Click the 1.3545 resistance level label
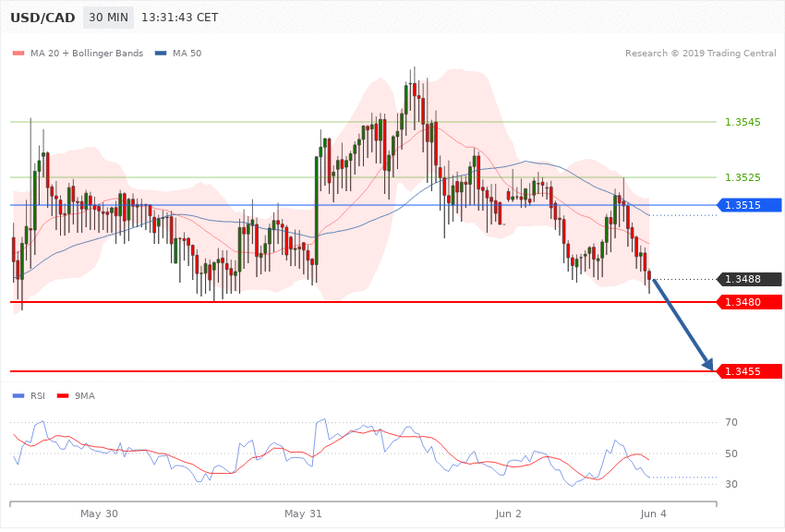The width and height of the screenshot is (785, 532). [743, 122]
